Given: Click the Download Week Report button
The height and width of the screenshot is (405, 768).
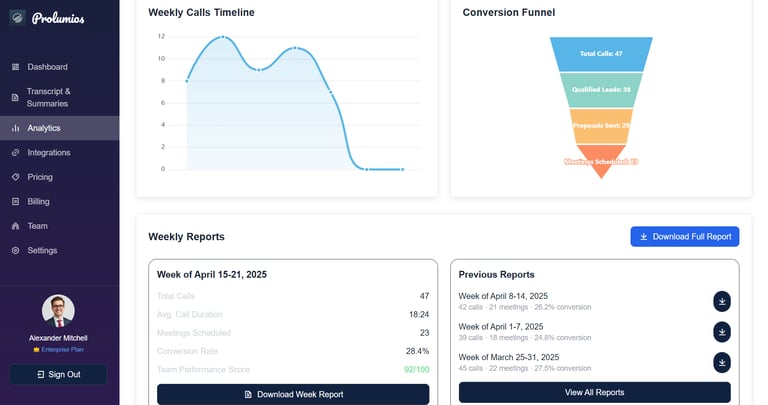Looking at the screenshot, I should pos(293,394).
